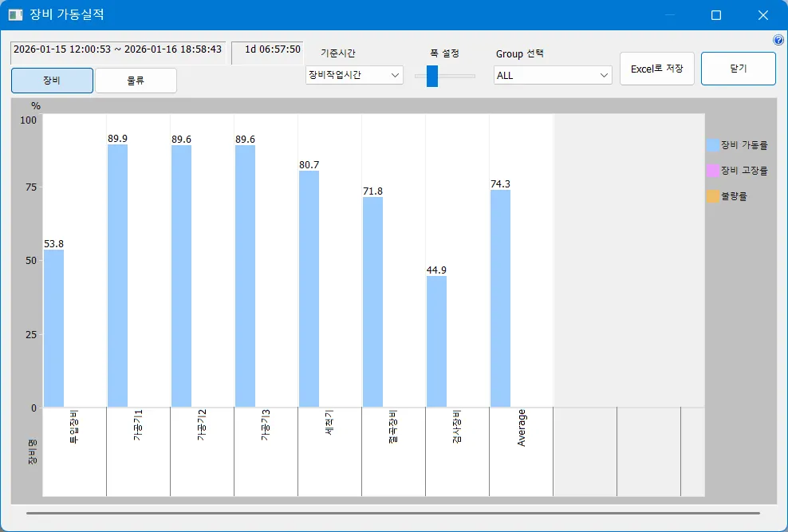This screenshot has height=532, width=788.
Task: Expand the Group 선택 dropdown showing ALL
Action: point(553,75)
